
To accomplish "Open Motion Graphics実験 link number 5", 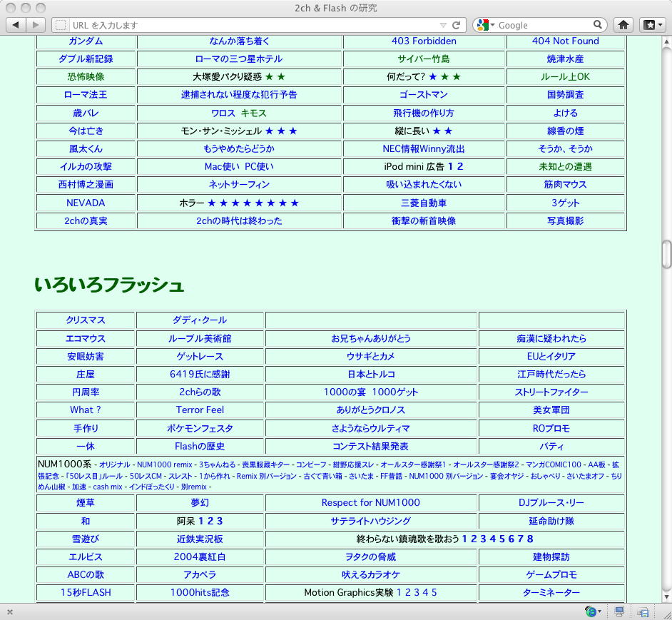I will pyautogui.click(x=434, y=593).
